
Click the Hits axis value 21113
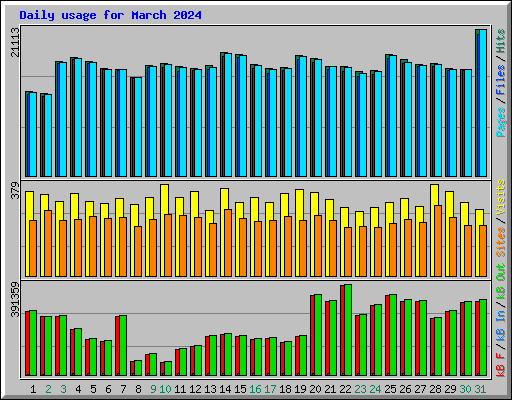coord(15,42)
